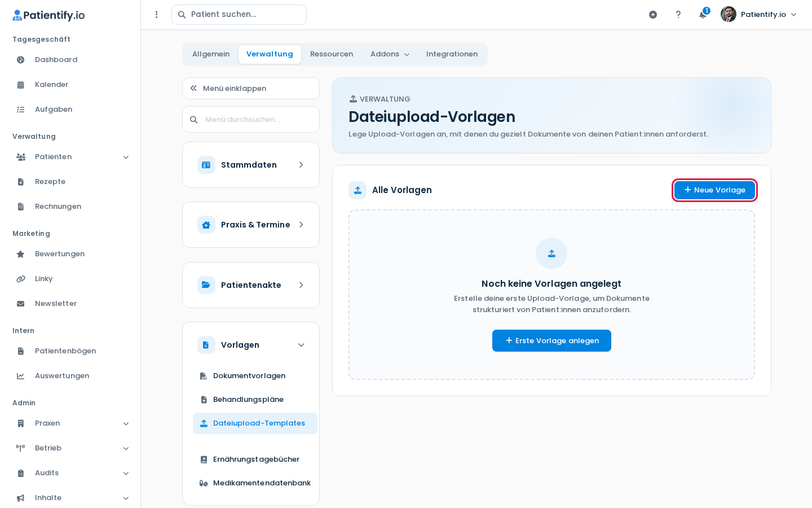Open Ernährungstagebücher menu entry
The height and width of the screenshot is (508, 812).
(x=255, y=459)
